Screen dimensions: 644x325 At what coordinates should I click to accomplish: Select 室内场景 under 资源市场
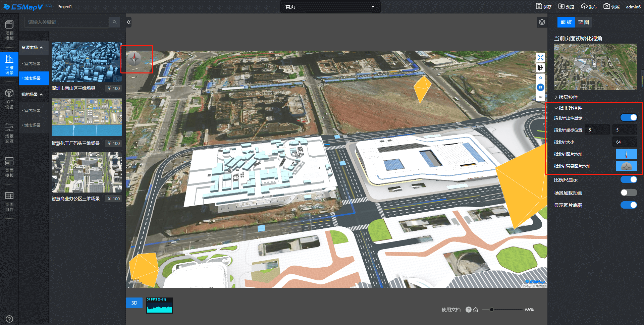tap(32, 63)
